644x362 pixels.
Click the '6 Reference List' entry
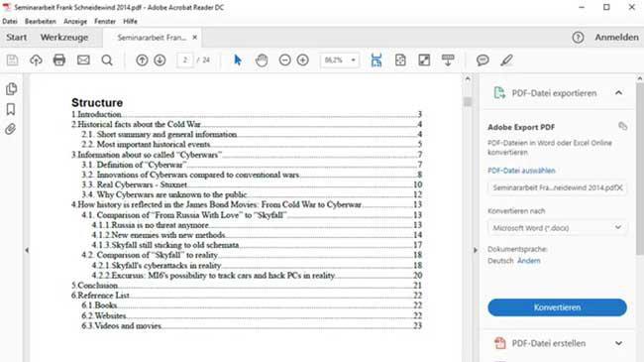tap(247, 296)
